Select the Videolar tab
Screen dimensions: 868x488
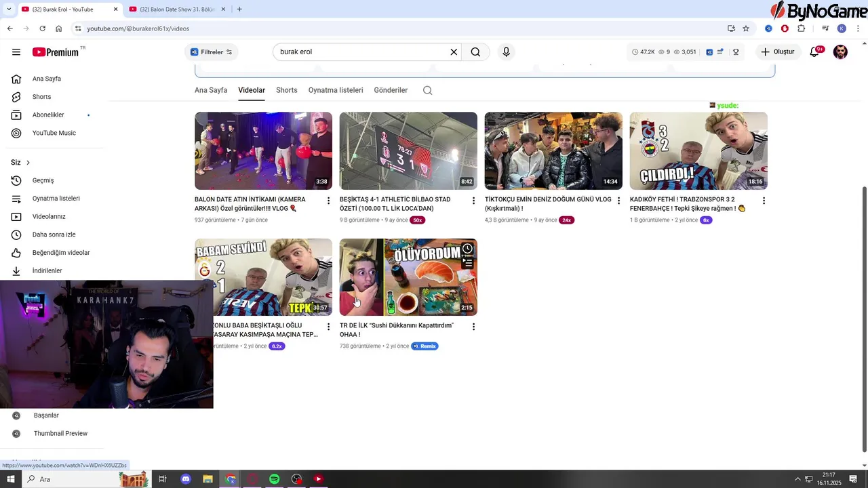[252, 90]
